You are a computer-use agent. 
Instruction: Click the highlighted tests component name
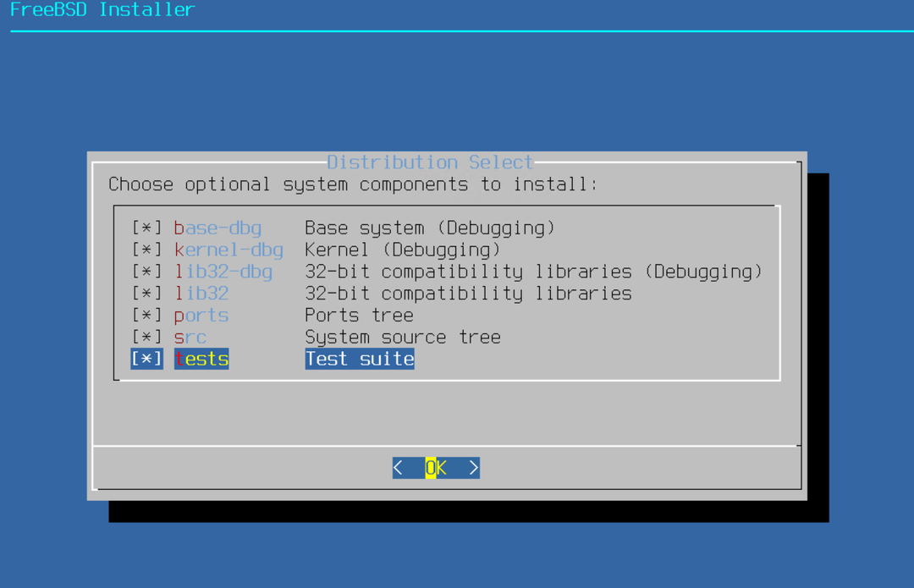click(201, 359)
